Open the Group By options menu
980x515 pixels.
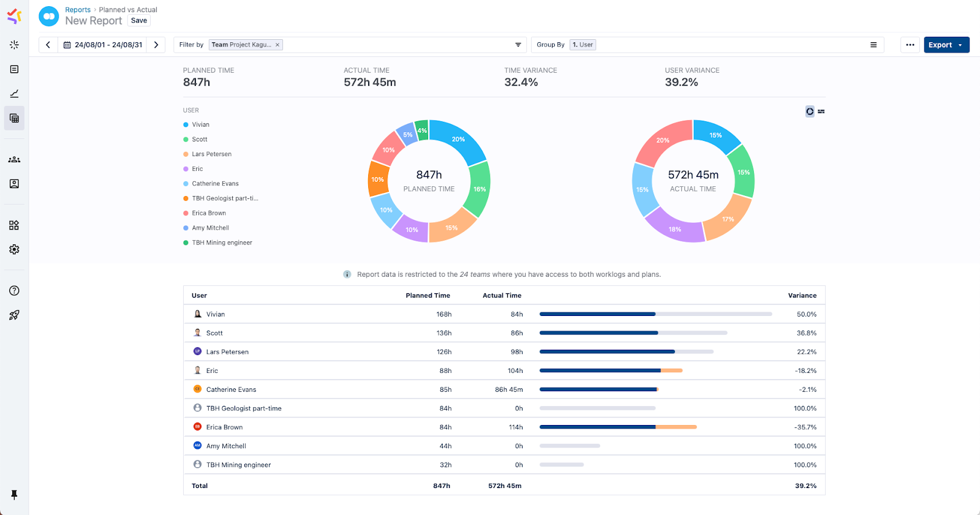[x=873, y=45]
